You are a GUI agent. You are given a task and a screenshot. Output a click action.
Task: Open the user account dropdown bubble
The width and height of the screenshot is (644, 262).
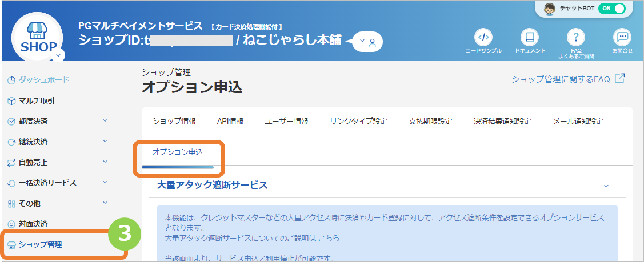click(367, 42)
